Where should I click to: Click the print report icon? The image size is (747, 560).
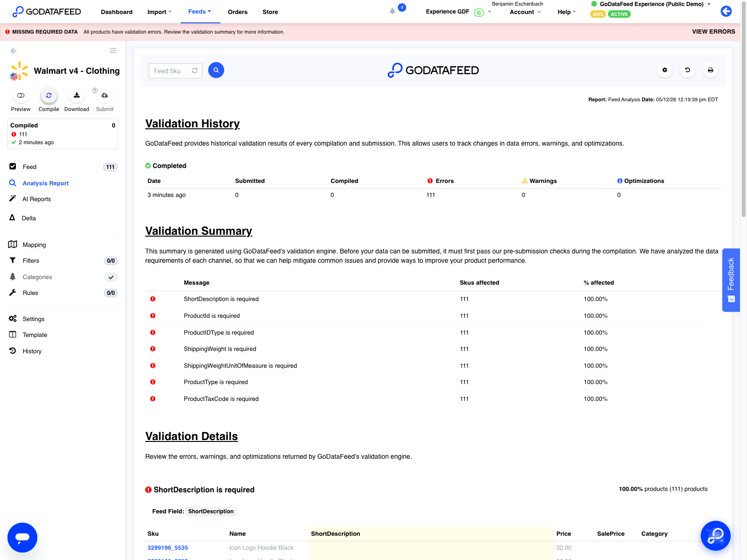[x=711, y=70]
